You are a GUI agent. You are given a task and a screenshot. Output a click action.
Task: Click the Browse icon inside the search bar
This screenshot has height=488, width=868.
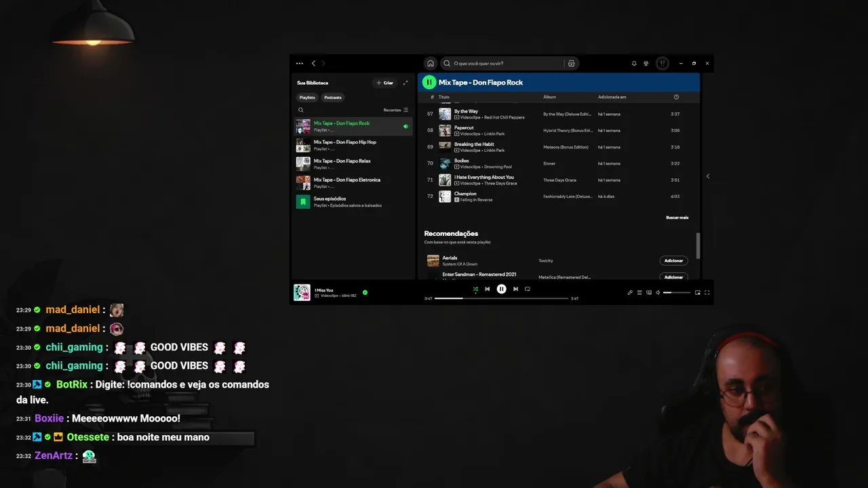coord(572,63)
